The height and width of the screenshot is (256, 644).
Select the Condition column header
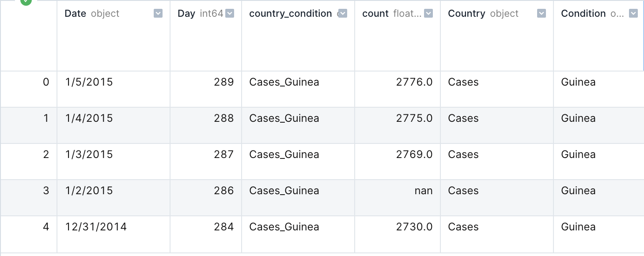coord(599,36)
